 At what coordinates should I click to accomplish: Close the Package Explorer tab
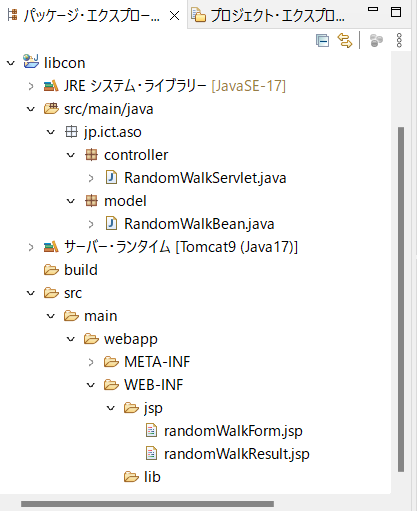[x=174, y=15]
